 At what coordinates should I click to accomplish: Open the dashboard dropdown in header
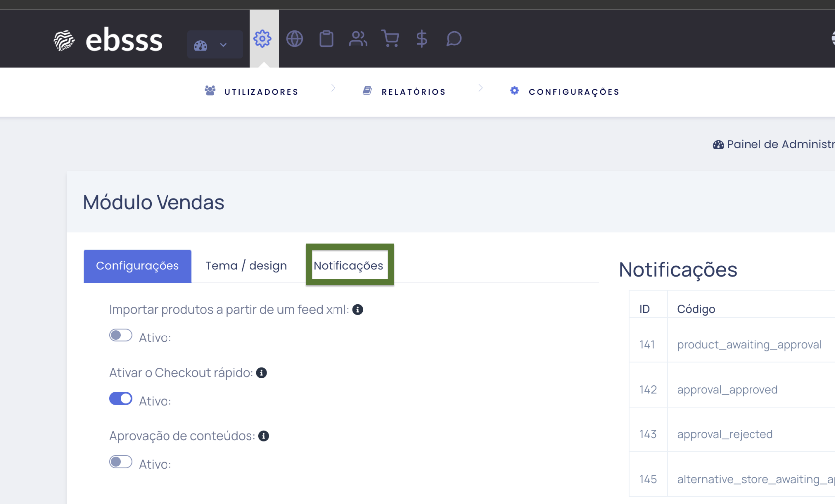pyautogui.click(x=215, y=45)
